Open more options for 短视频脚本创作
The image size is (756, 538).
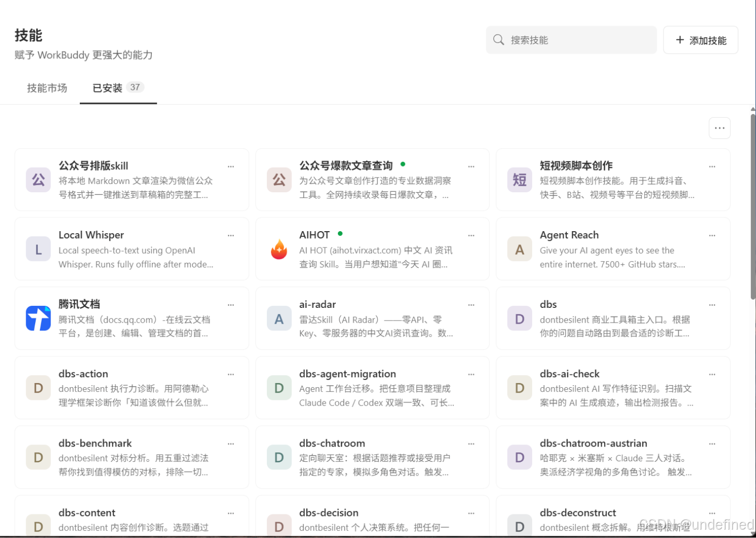712,167
